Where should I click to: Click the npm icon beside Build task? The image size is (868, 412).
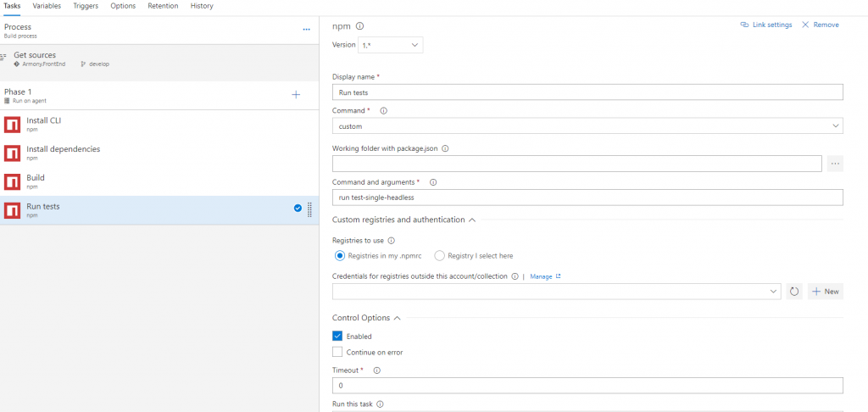(x=12, y=182)
